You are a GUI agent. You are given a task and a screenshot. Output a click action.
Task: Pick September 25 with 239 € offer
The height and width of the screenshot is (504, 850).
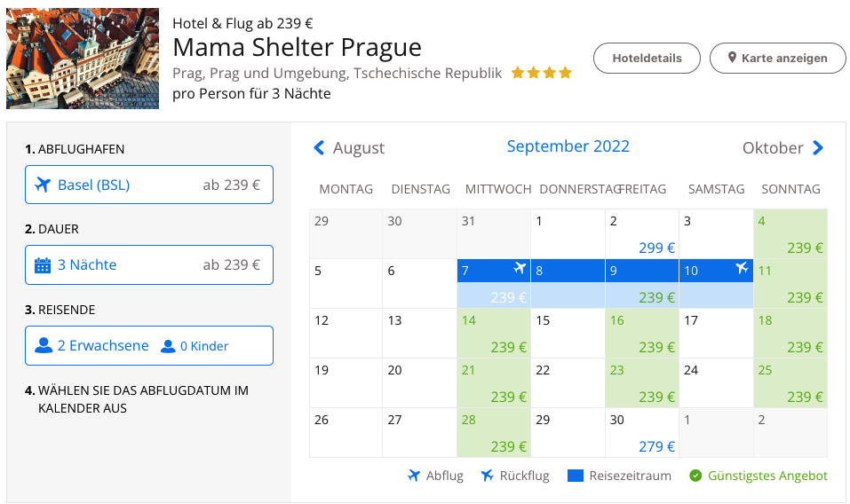click(x=790, y=383)
